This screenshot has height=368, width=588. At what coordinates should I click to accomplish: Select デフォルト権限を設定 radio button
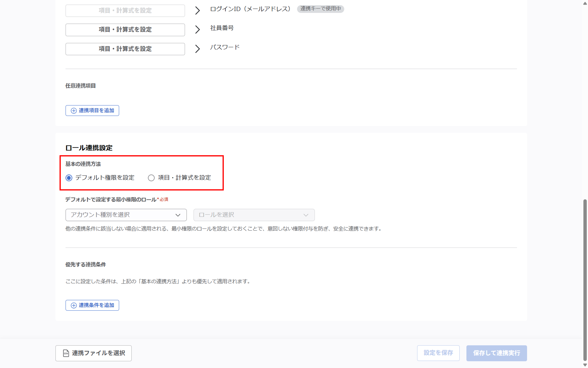coord(69,178)
